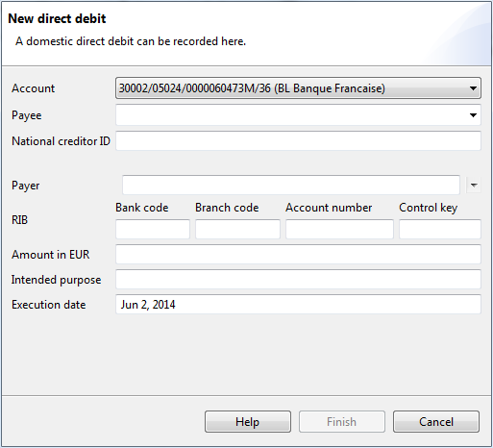This screenshot has width=493, height=448.
Task: Click the Execution date field showing Jun 2, 2014
Action: [x=298, y=305]
